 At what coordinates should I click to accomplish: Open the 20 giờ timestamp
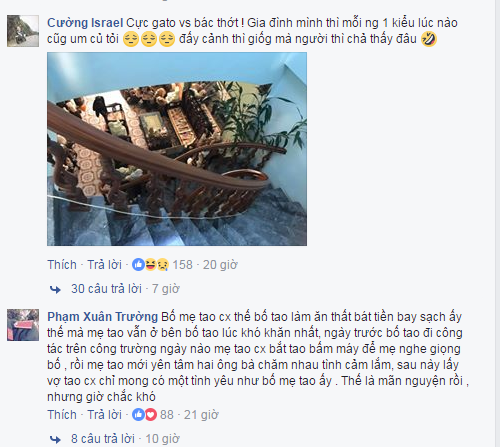220,265
